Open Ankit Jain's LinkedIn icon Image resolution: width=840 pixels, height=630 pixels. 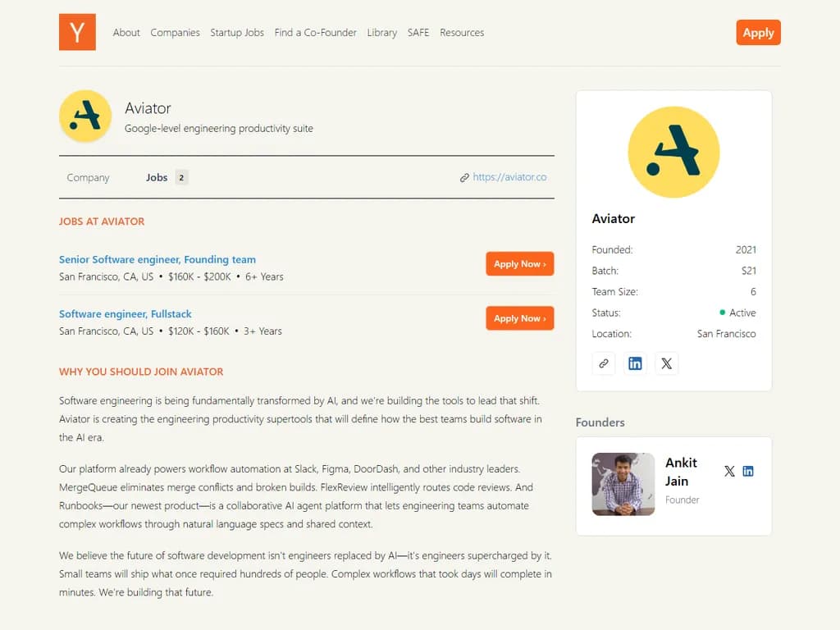click(x=748, y=471)
